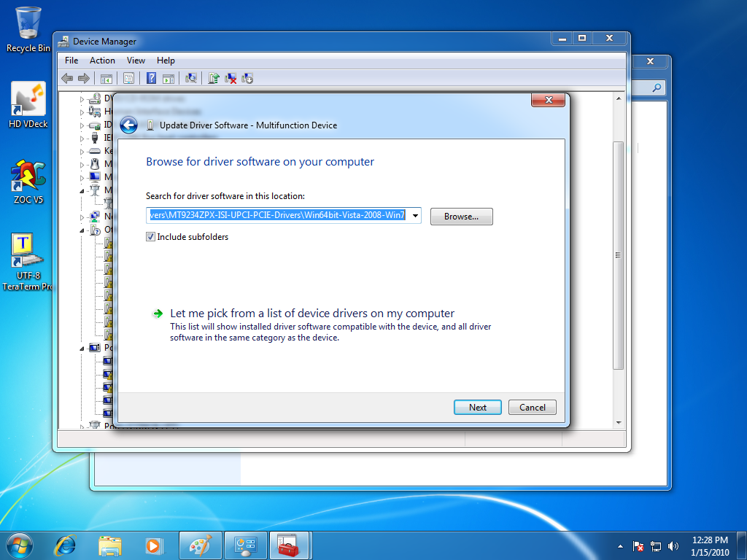Click the Browse... button

[x=461, y=217]
